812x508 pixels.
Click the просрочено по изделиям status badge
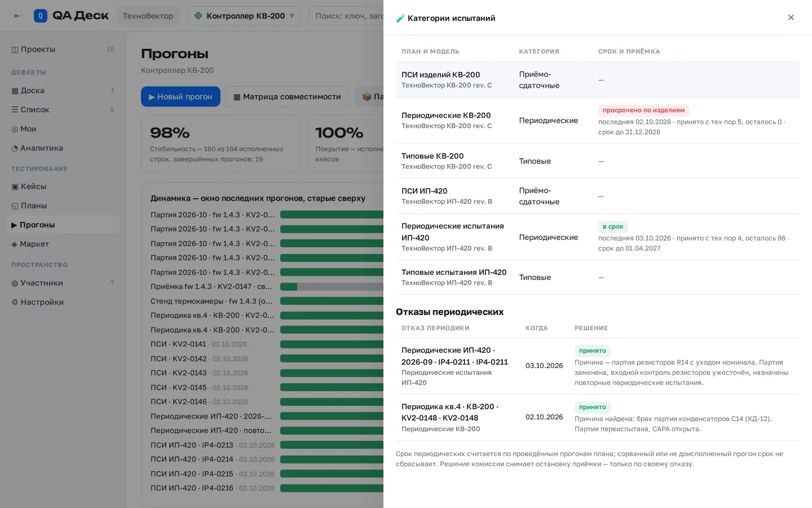tap(643, 111)
